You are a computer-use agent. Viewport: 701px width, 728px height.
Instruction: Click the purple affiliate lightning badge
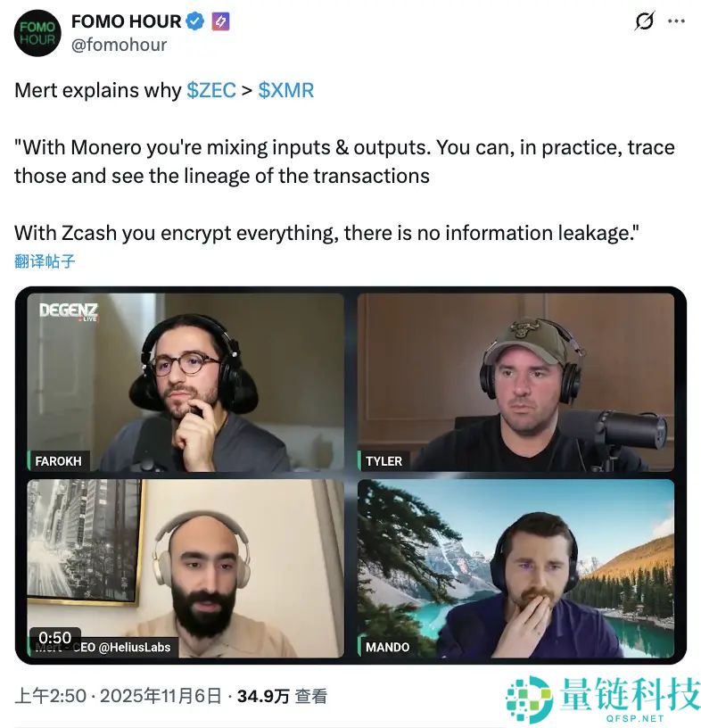[x=220, y=21]
